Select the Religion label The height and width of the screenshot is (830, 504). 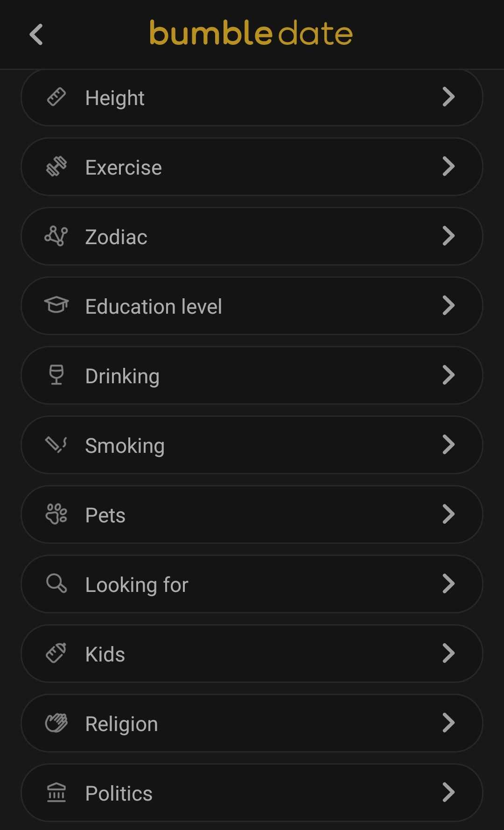(121, 724)
